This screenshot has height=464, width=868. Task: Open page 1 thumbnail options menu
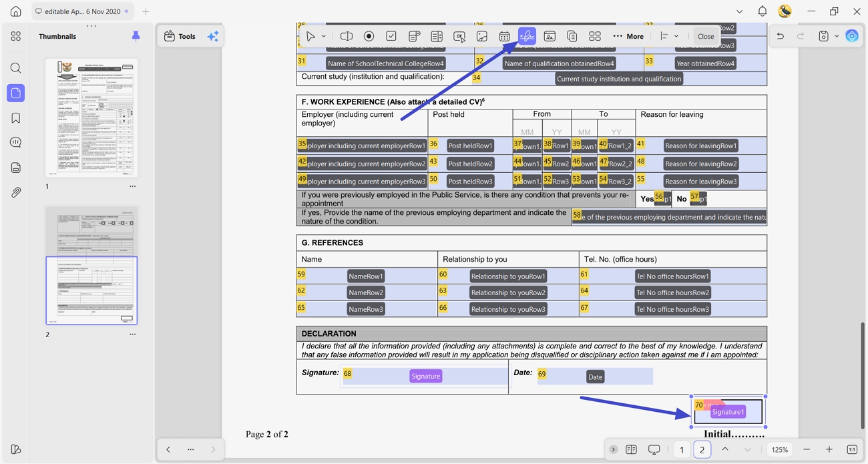coord(132,186)
